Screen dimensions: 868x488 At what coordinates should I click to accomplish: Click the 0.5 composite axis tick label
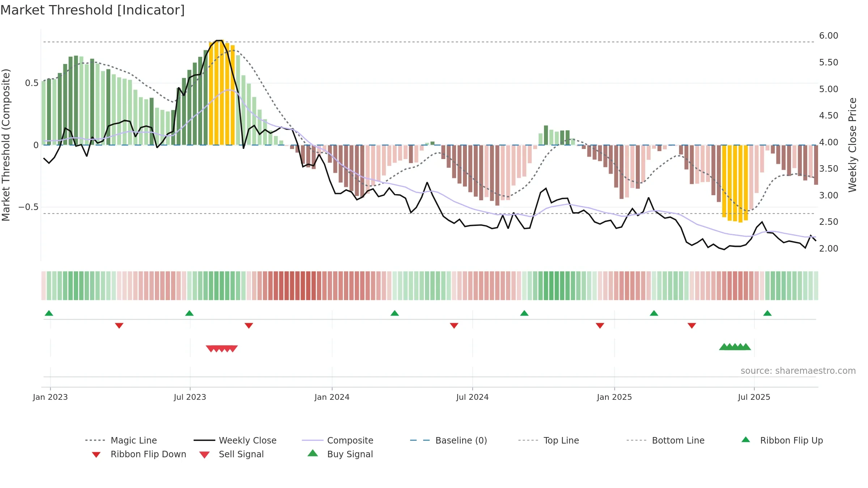pos(31,83)
